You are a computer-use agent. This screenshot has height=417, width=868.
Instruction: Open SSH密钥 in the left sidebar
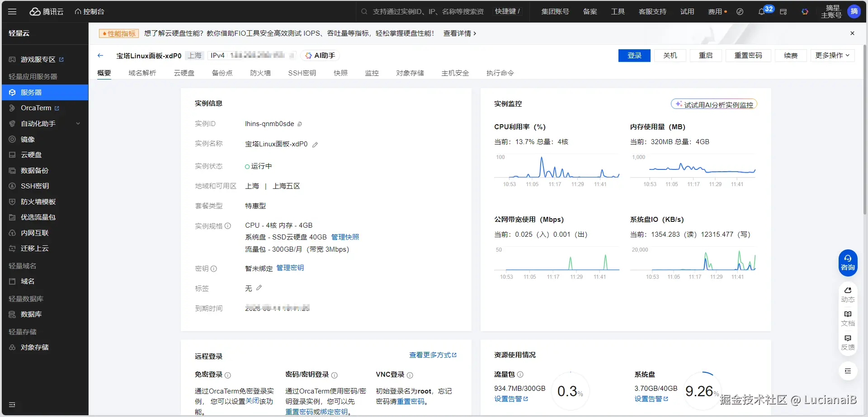click(x=35, y=186)
